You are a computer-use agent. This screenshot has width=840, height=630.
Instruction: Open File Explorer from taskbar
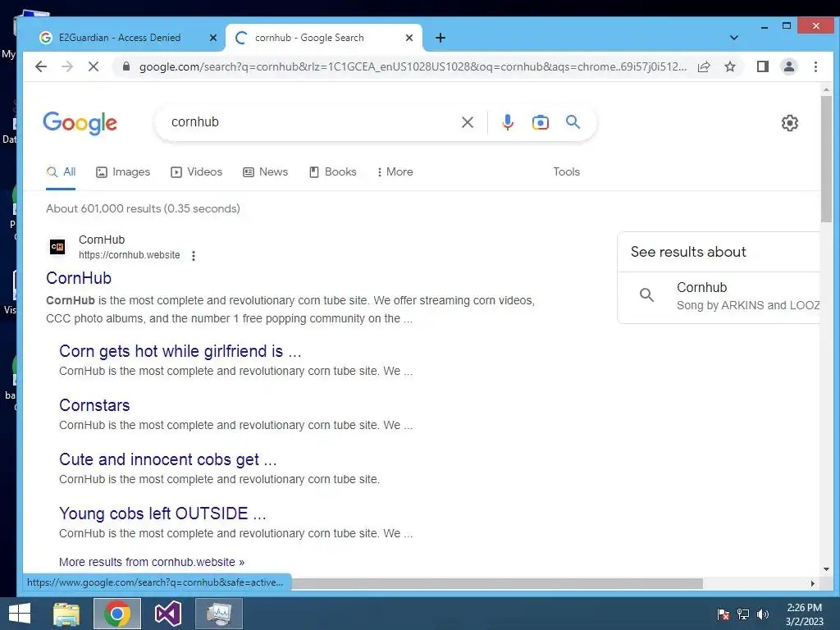[66, 614]
